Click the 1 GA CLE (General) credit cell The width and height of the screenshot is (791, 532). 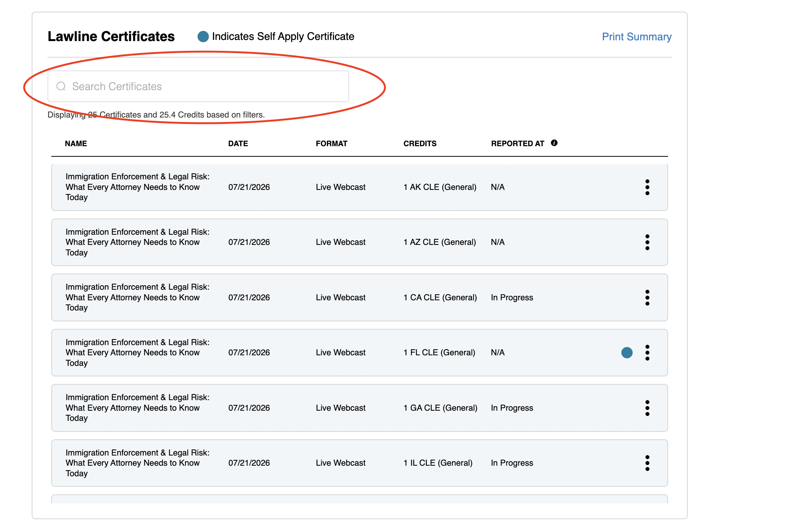(x=440, y=408)
